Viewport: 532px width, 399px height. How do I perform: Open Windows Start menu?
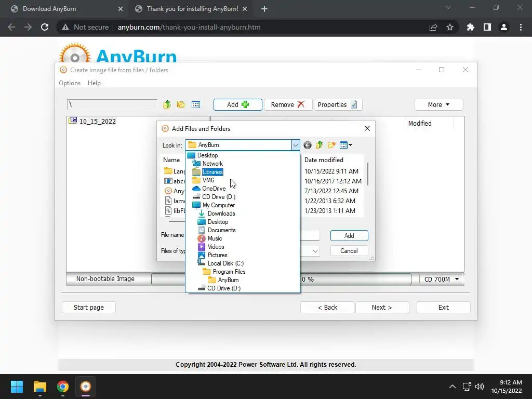17,387
